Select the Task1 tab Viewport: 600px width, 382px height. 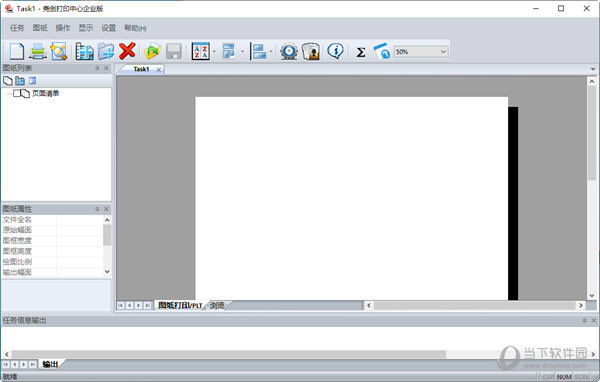click(x=141, y=69)
